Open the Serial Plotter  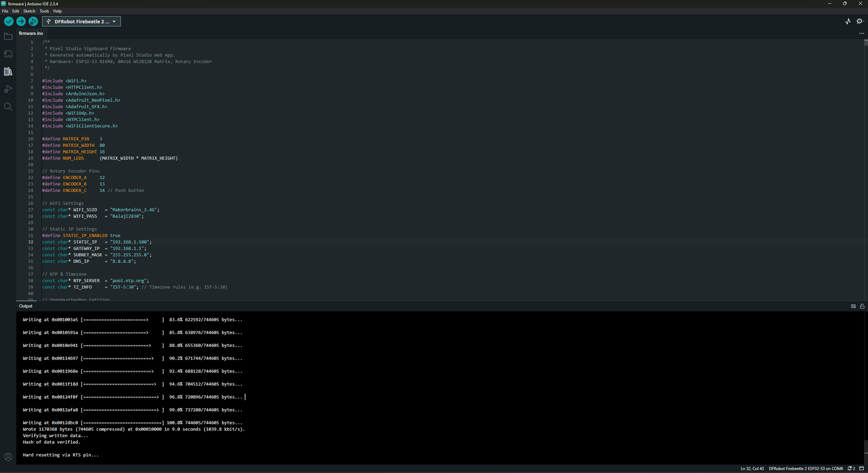848,22
